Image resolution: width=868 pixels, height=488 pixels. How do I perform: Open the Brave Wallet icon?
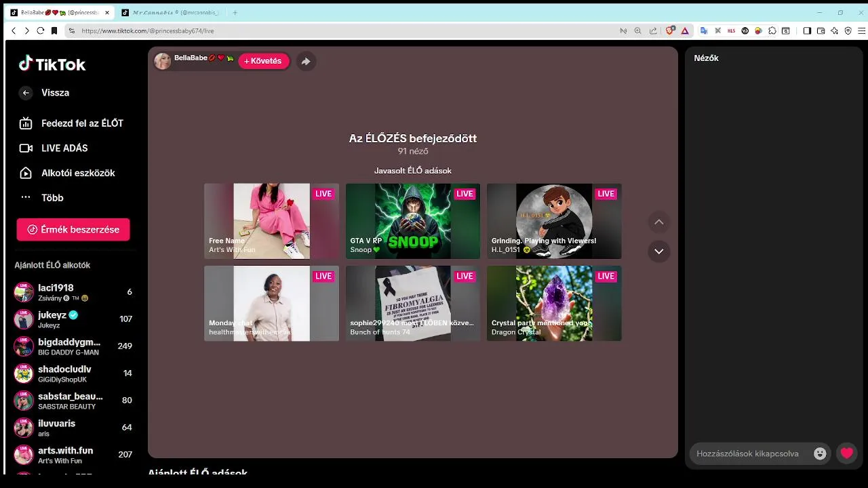(x=821, y=30)
